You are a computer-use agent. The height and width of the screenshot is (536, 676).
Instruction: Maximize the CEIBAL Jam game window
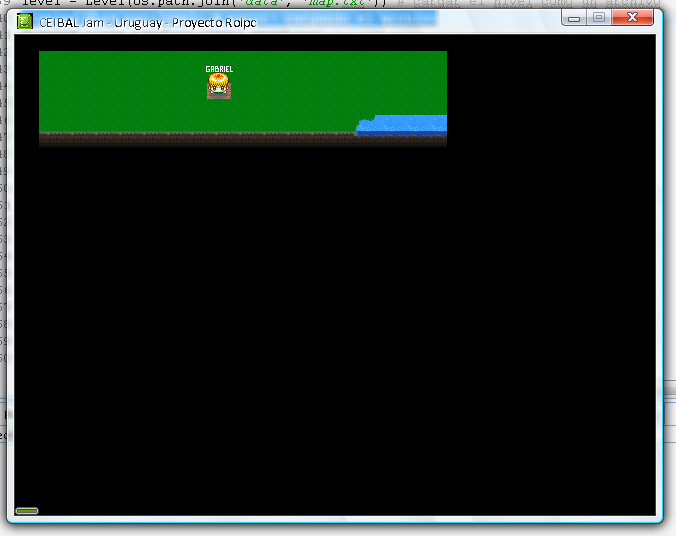coord(598,18)
